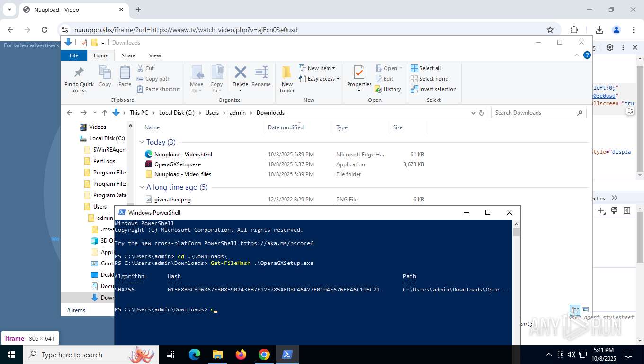Click the Copy ribbon button

click(x=105, y=77)
